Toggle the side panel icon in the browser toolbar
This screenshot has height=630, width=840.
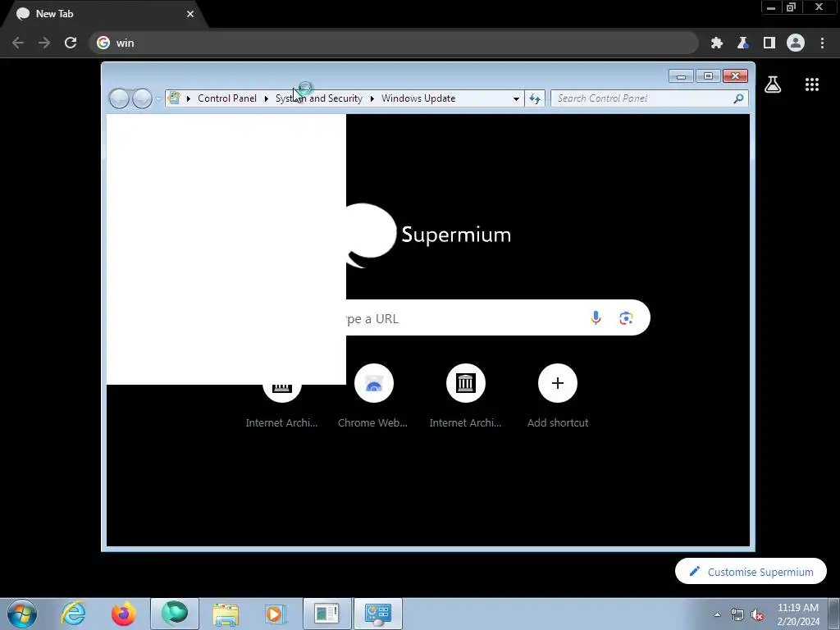click(769, 43)
